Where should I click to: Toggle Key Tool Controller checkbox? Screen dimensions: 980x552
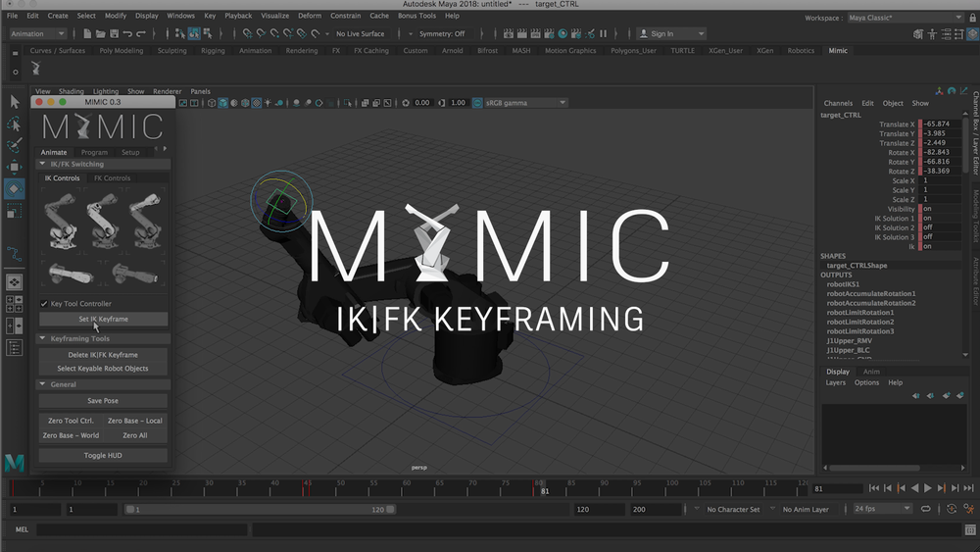click(x=44, y=303)
